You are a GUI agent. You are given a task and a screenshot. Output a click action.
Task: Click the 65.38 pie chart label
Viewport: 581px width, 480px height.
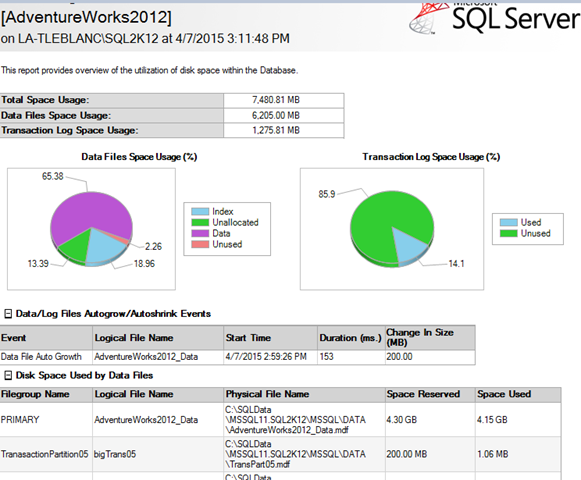[53, 176]
